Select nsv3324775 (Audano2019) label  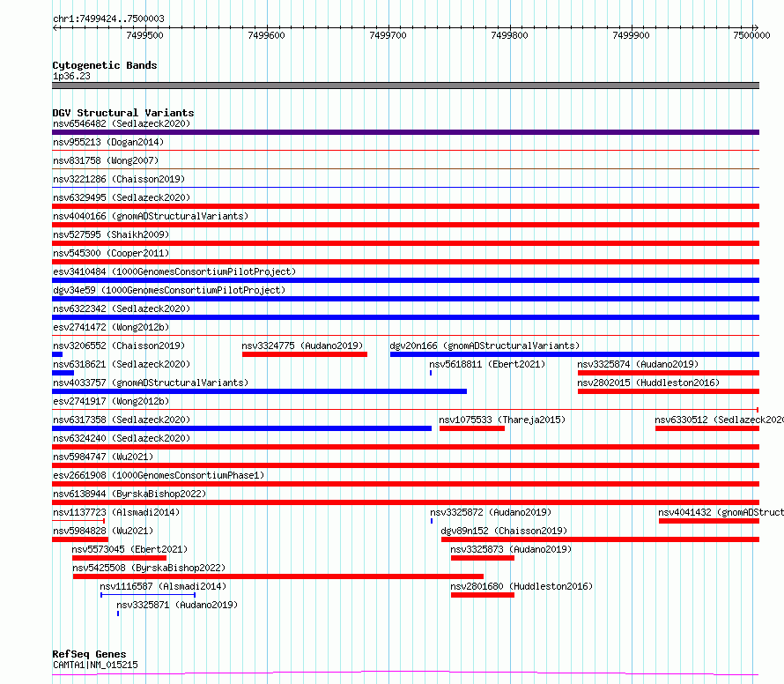pyautogui.click(x=302, y=346)
